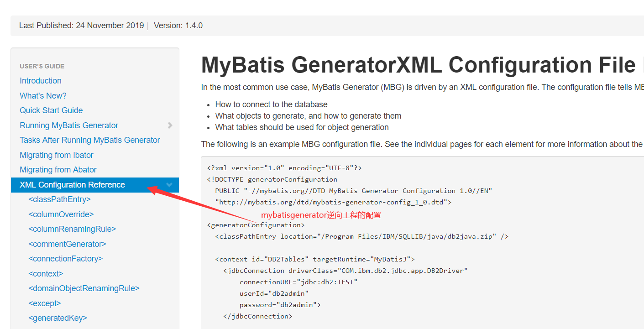Click the Last Published date text
Image resolution: width=644 pixels, height=329 pixels.
coord(81,26)
